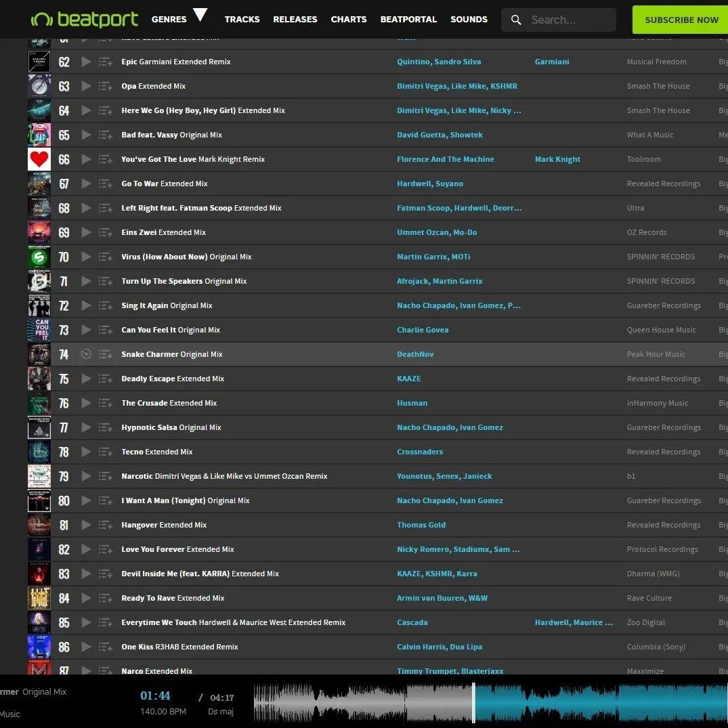Play Sing It Again Original Mix
Screen dimensions: 728x728
pos(86,305)
